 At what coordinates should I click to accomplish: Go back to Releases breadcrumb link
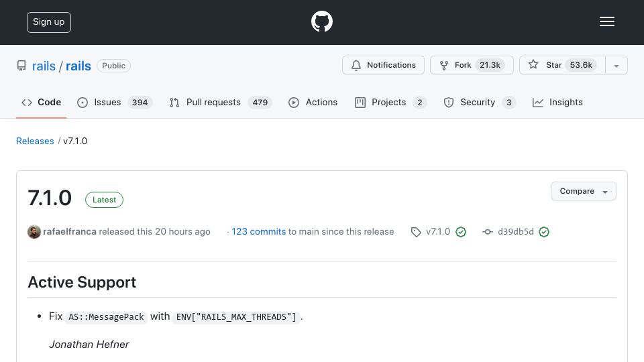[x=35, y=141]
